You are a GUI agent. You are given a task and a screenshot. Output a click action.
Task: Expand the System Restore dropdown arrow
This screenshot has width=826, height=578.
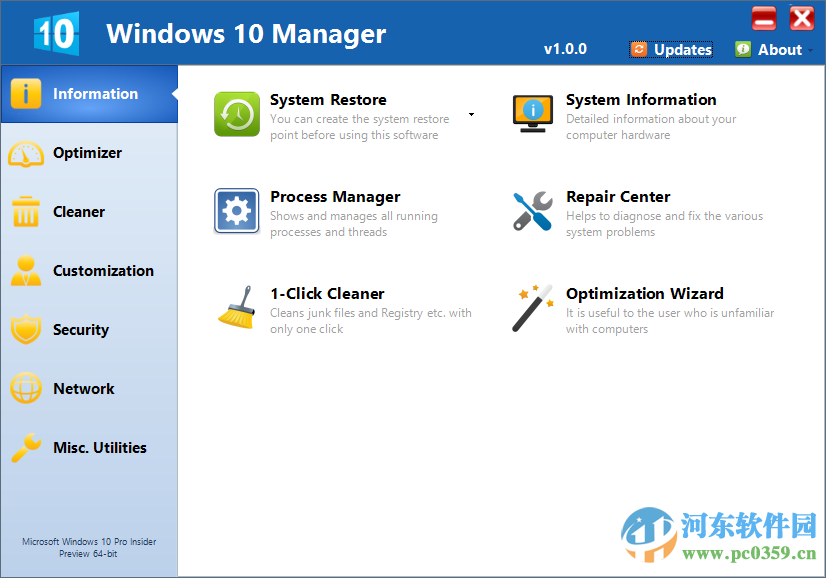pos(470,115)
